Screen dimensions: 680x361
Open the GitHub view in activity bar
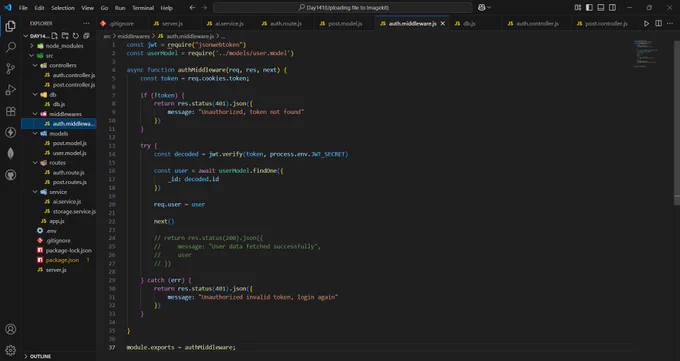10,175
